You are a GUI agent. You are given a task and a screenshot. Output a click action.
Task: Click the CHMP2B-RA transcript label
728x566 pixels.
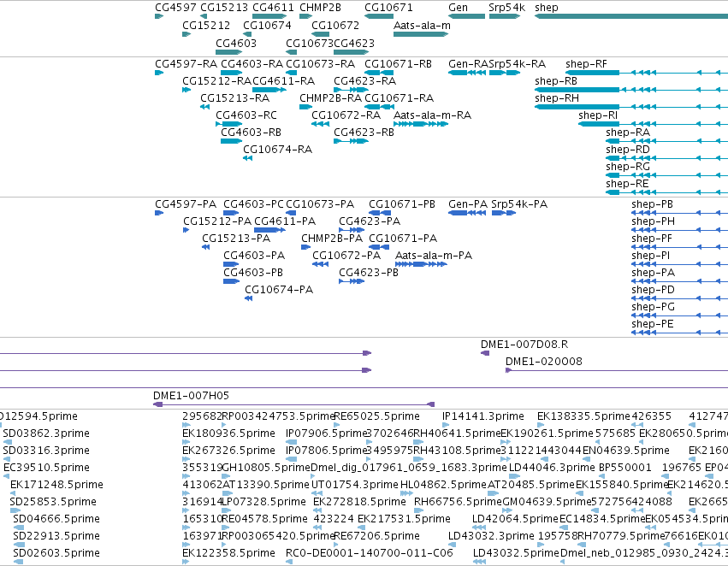pos(330,98)
